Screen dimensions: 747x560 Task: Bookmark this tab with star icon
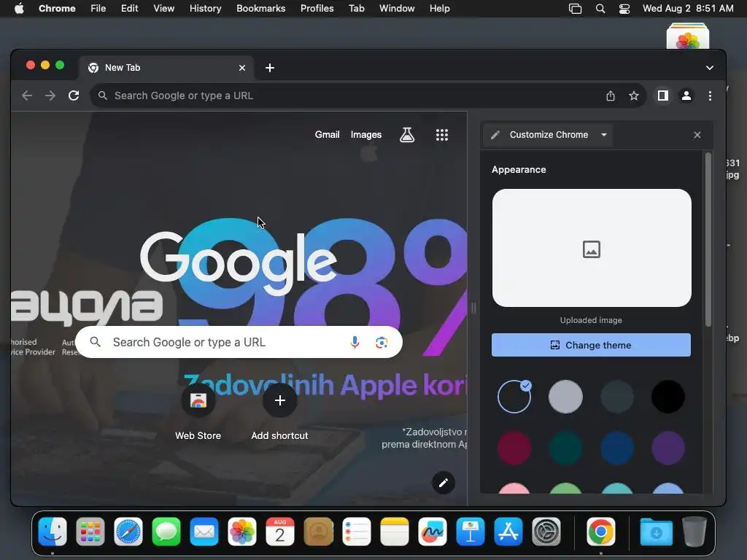tap(634, 96)
